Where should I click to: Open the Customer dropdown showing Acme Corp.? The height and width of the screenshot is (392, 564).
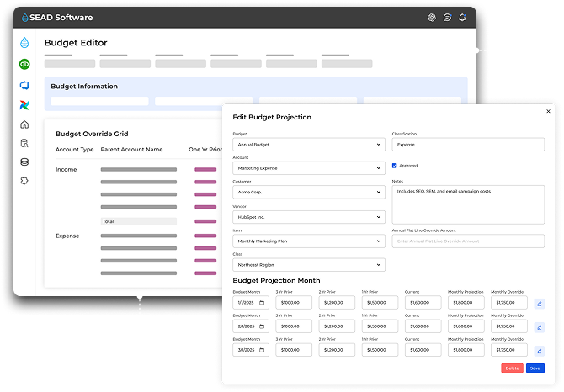point(309,193)
